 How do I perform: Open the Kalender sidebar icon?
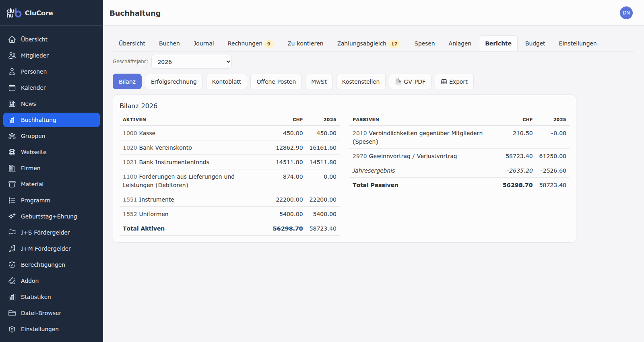click(x=12, y=88)
